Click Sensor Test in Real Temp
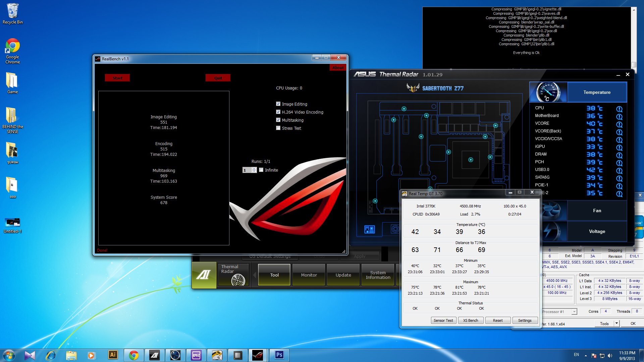The height and width of the screenshot is (362, 644). point(443,320)
